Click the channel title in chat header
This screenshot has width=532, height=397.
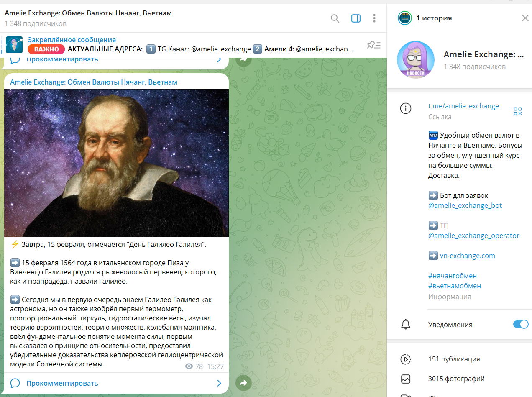(88, 13)
